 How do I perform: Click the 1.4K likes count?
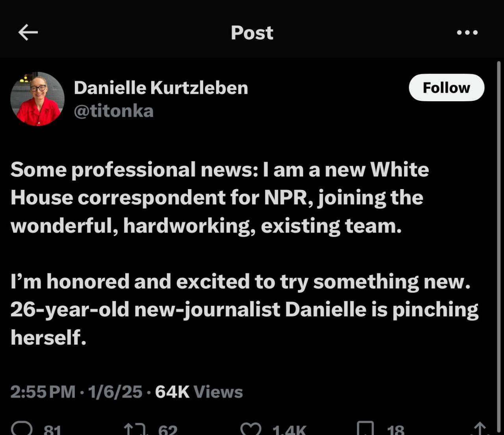(x=289, y=429)
